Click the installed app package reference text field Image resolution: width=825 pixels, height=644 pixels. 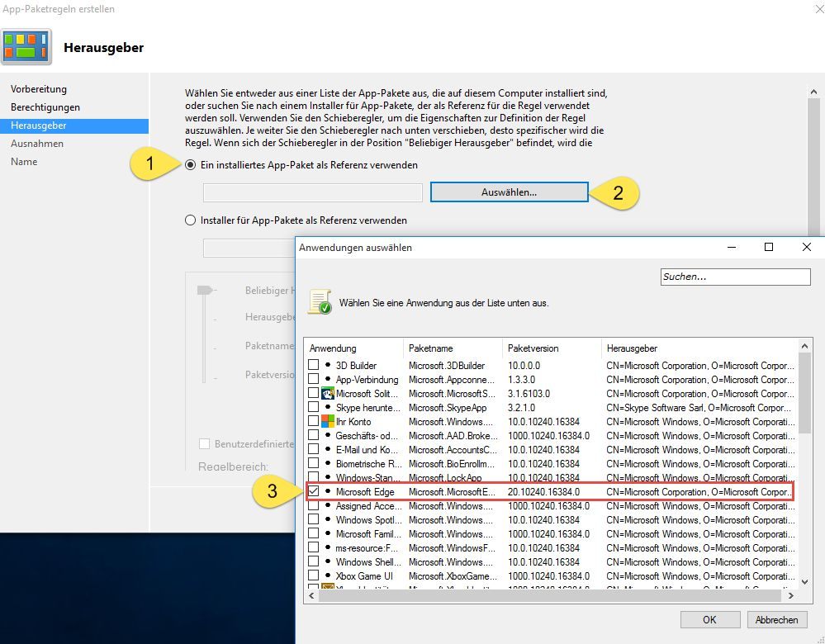tap(312, 192)
